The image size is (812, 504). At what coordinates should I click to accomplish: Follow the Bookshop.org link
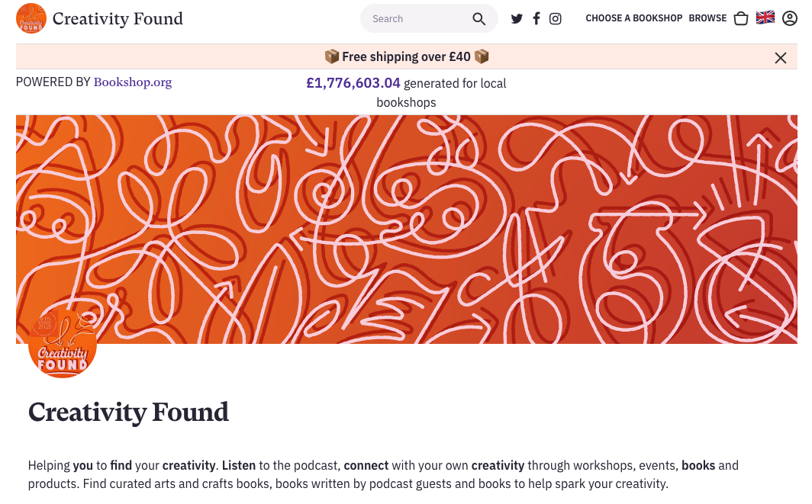point(133,82)
